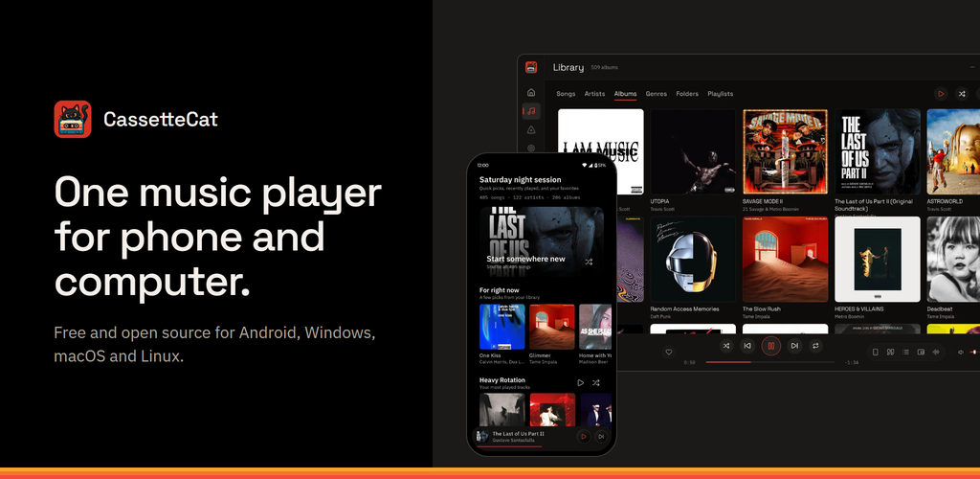Switch to the Songs tab
This screenshot has height=479, width=980.
tap(566, 94)
